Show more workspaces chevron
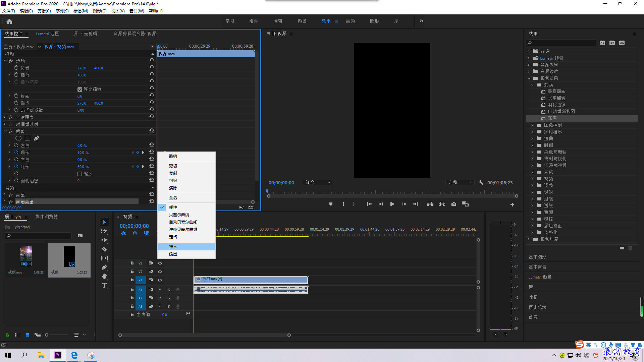Viewport: 644px width, 362px height. [x=422, y=21]
